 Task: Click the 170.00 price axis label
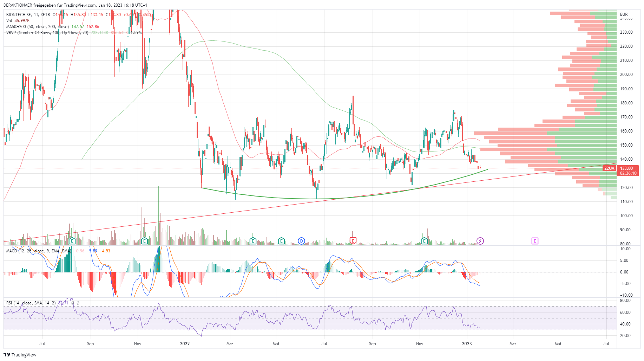tap(626, 117)
